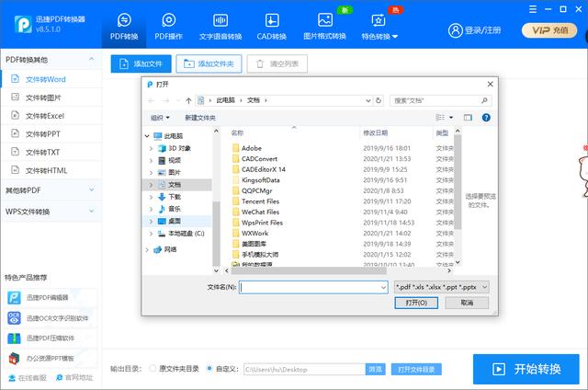Select 文件转Excel in the sidebar
This screenshot has height=390, width=588.
(51, 116)
